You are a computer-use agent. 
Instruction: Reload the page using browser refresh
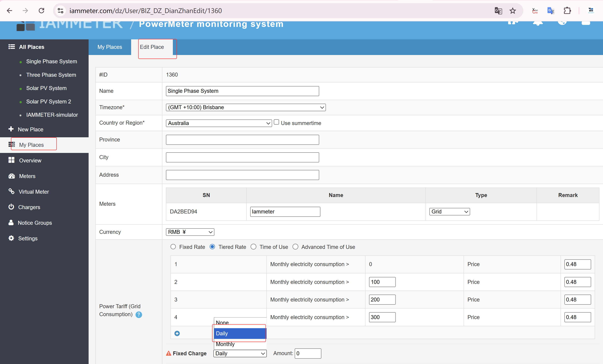point(42,11)
